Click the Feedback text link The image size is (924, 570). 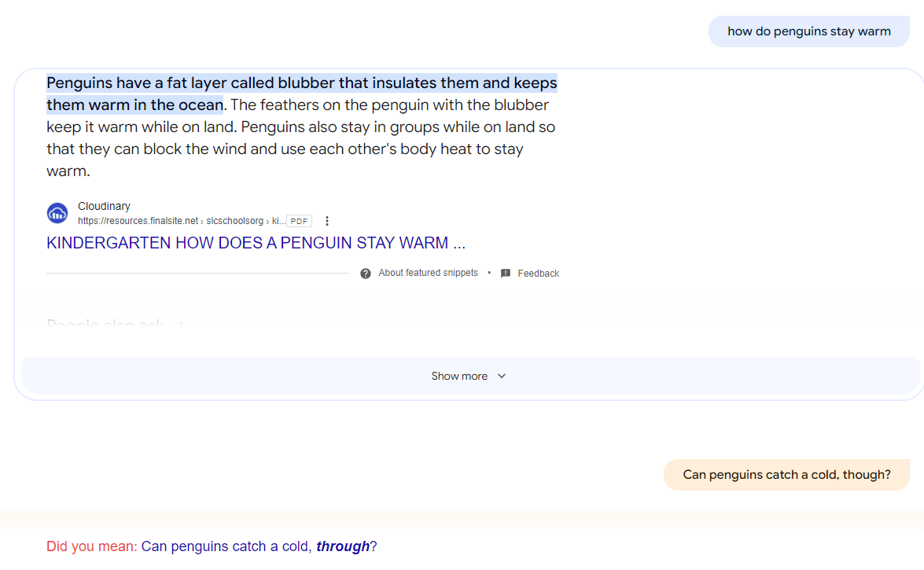tap(538, 274)
